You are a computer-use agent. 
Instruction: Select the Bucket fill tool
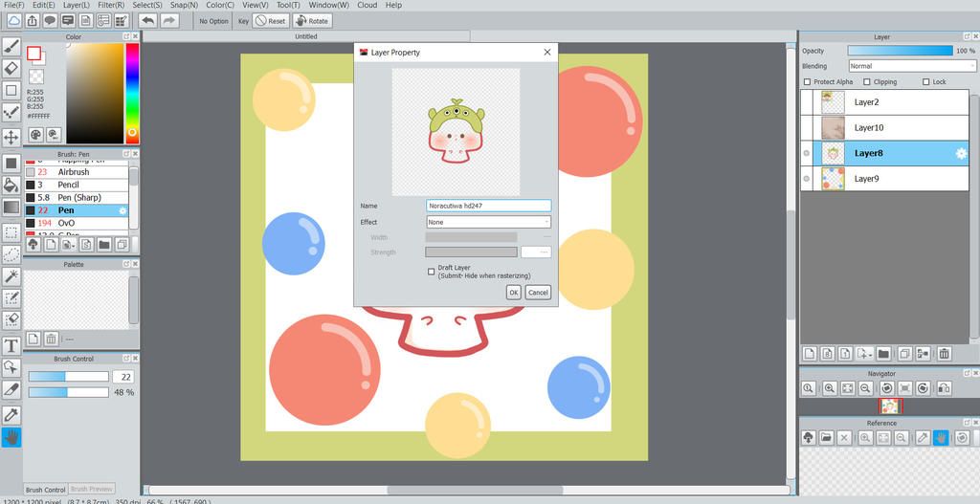[11, 185]
